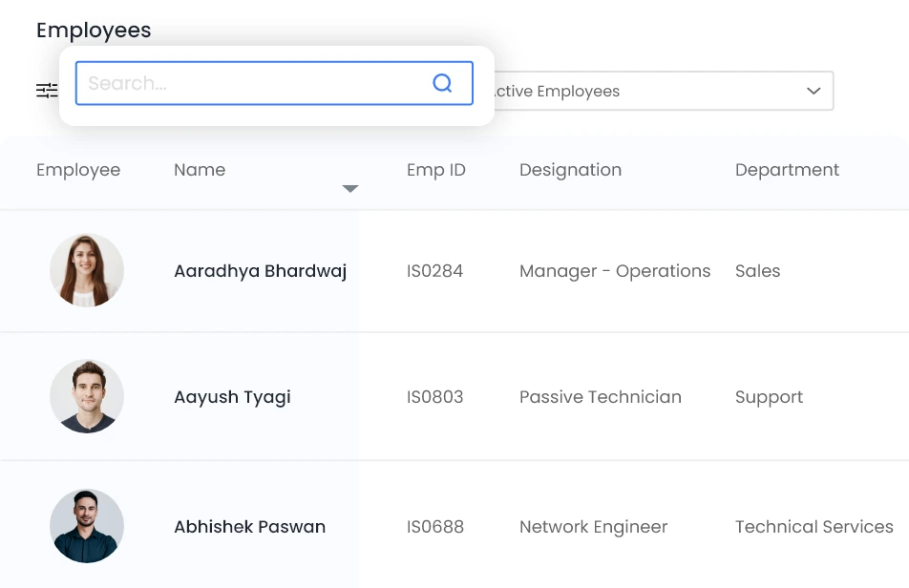909x588 pixels.
Task: Click the Technical Services department cell
Action: (814, 527)
